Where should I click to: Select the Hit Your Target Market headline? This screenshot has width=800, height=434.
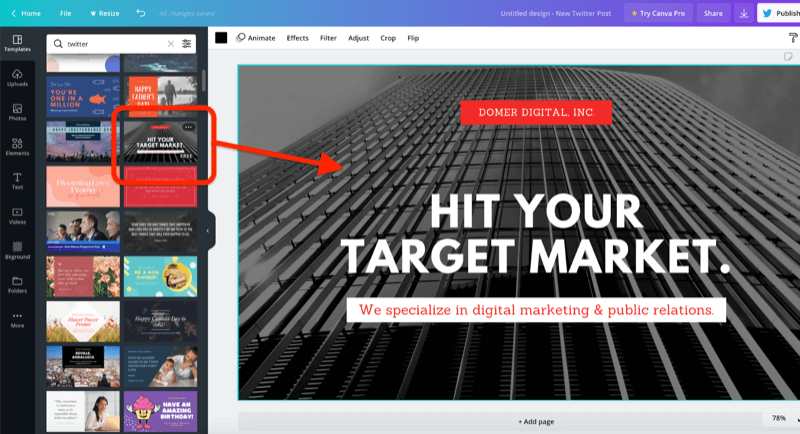click(536, 234)
